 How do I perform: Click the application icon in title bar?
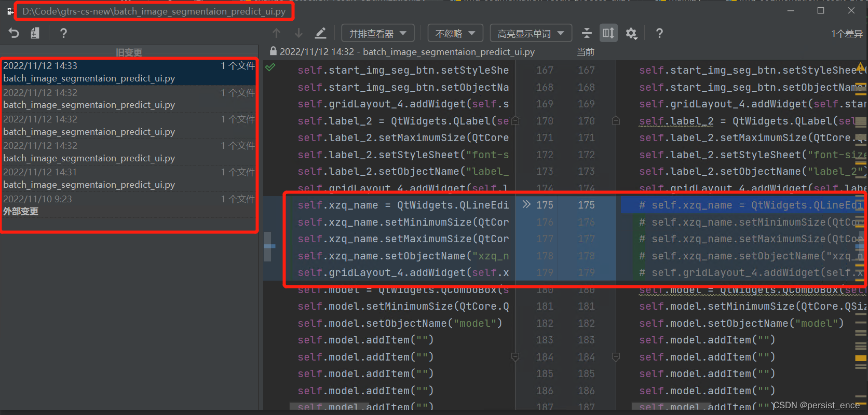click(10, 11)
